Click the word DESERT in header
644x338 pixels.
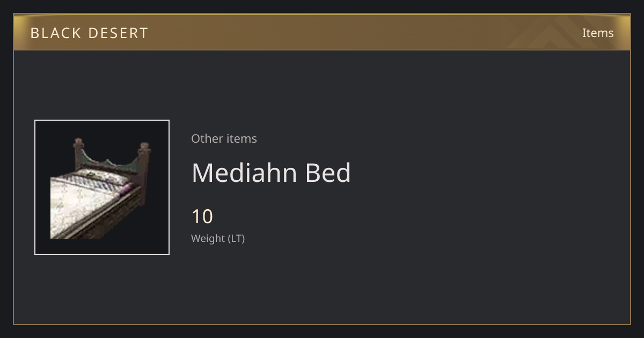click(118, 33)
